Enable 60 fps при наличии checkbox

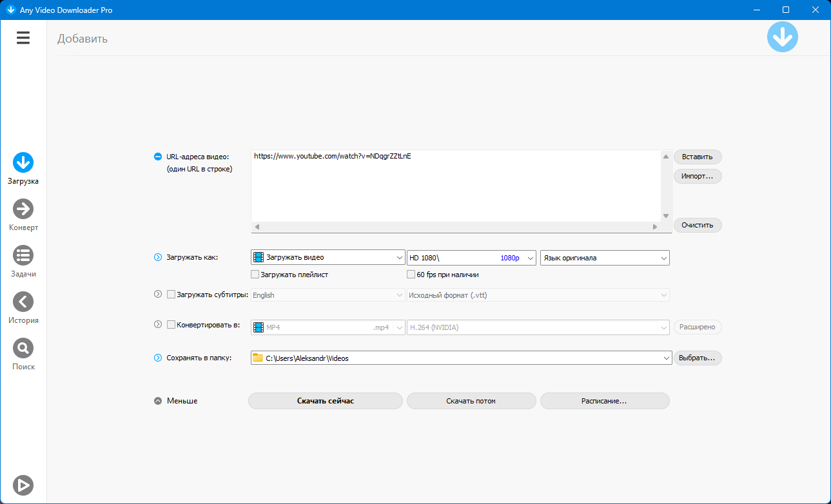[x=411, y=275]
